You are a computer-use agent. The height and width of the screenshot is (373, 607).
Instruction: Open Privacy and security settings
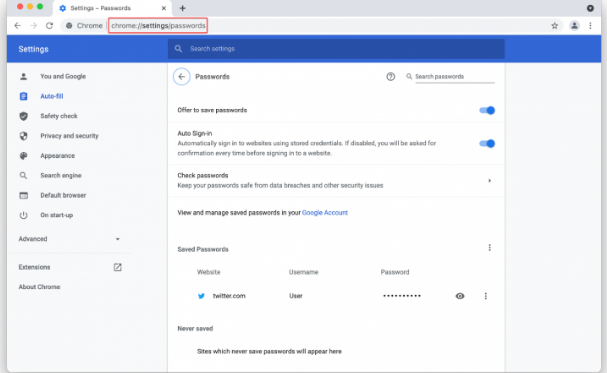(x=69, y=136)
